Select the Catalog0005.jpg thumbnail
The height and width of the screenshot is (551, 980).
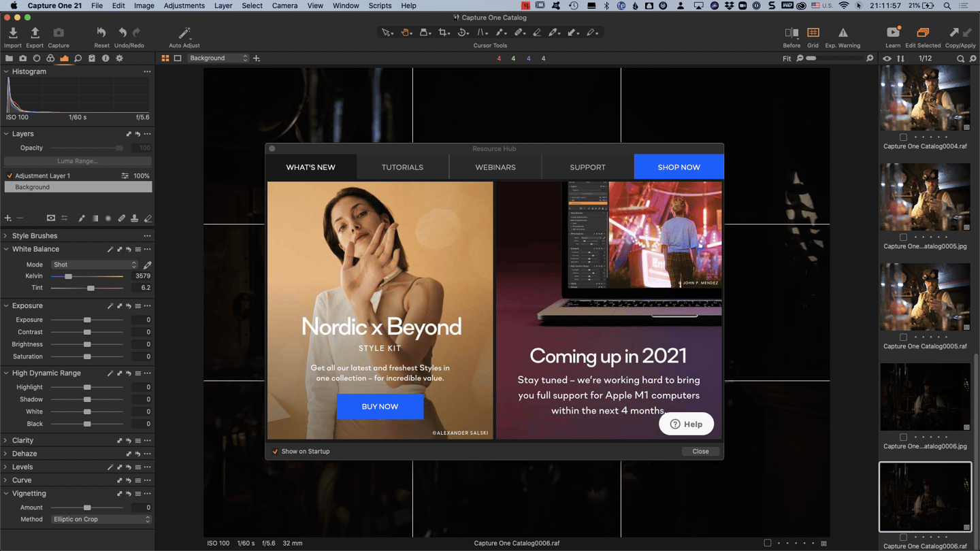(925, 197)
